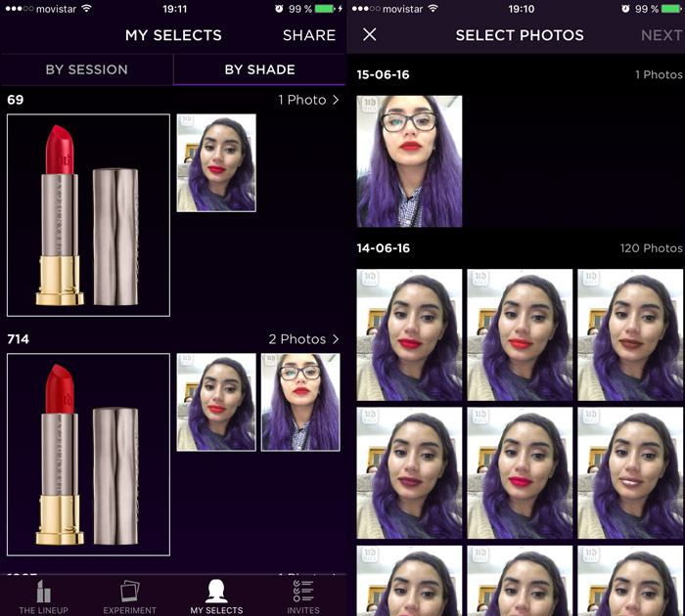The width and height of the screenshot is (685, 616).
Task: Select the shade 69 lipstick swatch image
Action: [x=88, y=215]
